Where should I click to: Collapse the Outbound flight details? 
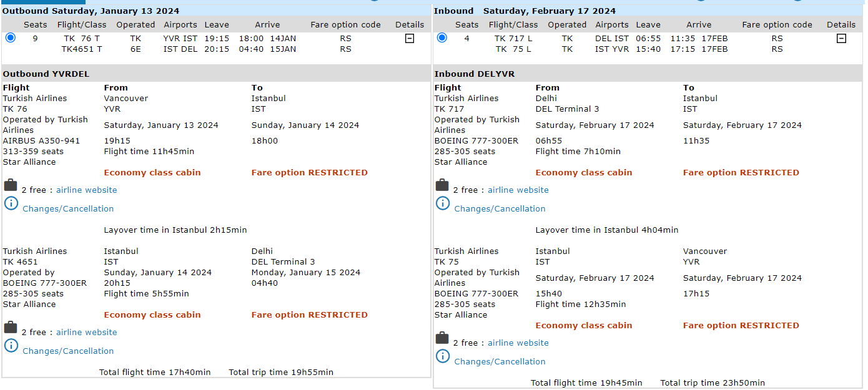pos(410,39)
